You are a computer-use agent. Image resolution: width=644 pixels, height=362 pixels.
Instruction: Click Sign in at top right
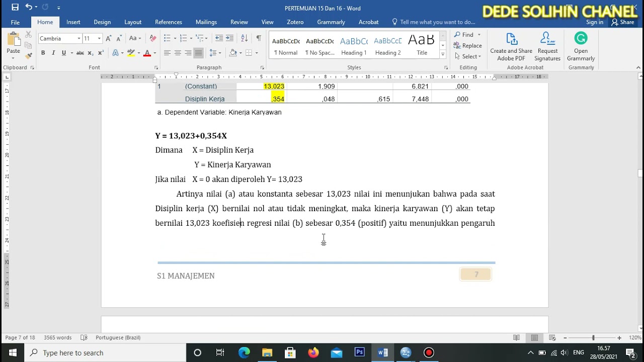tap(594, 22)
